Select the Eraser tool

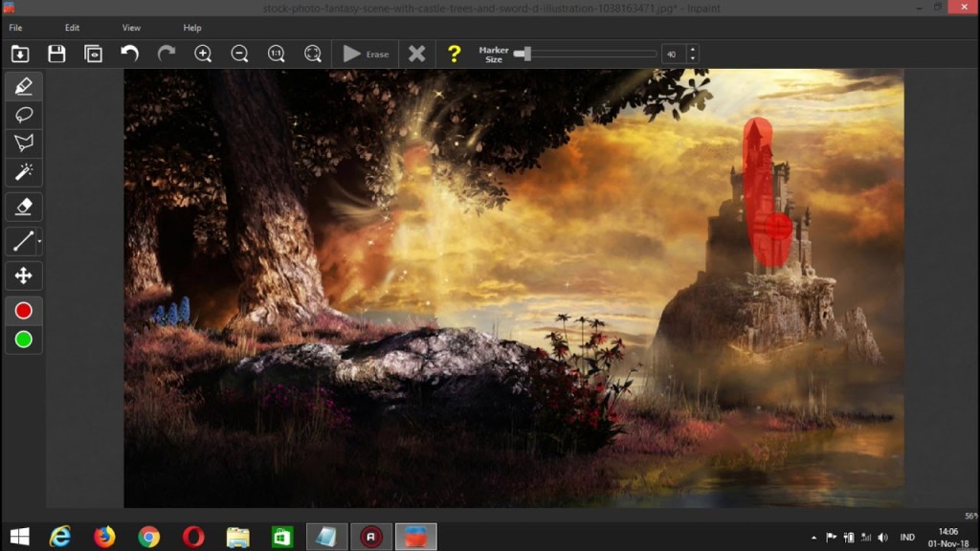(x=24, y=207)
